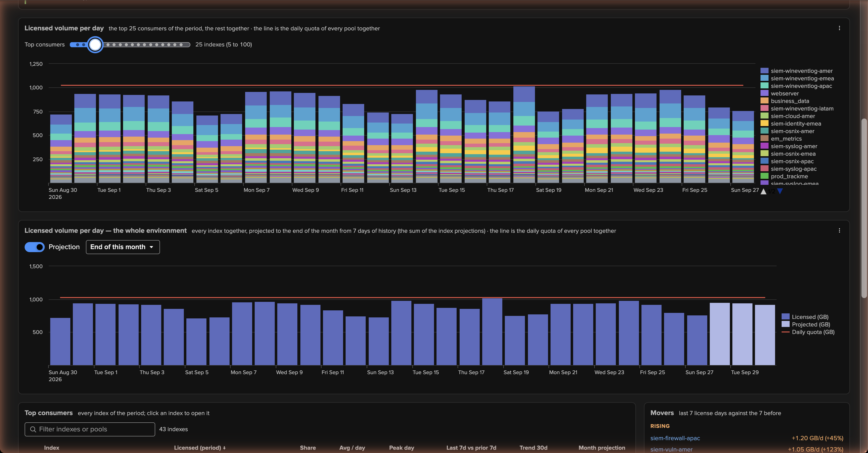
Task: Click in the Filter indexes or pools field
Action: pyautogui.click(x=90, y=429)
